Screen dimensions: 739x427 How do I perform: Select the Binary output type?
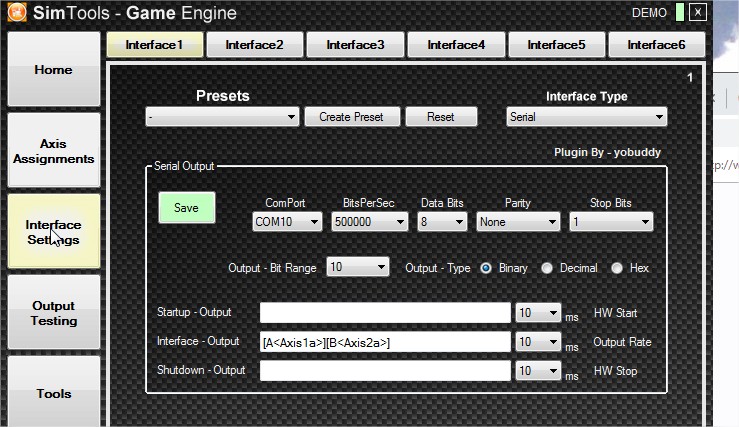(486, 268)
